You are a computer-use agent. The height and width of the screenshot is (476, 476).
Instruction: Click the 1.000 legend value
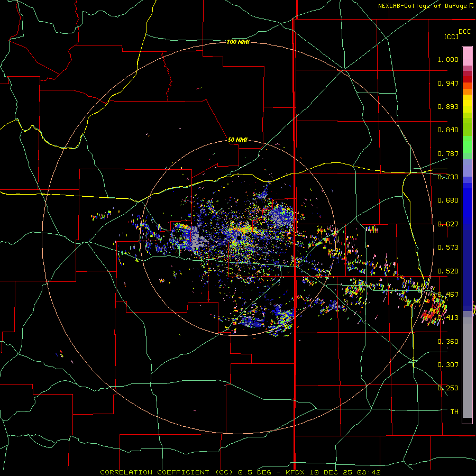point(448,59)
